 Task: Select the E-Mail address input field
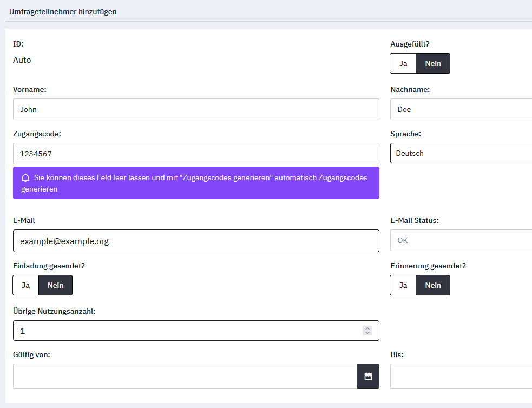195,241
